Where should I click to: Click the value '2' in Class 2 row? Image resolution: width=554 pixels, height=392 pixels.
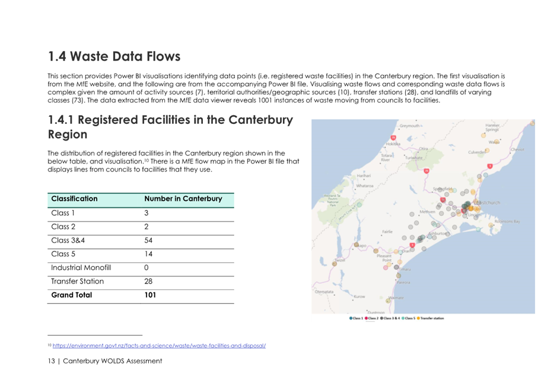click(147, 227)
